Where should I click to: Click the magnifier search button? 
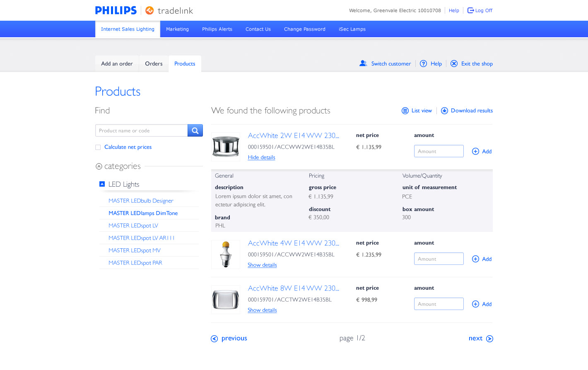pos(195,130)
